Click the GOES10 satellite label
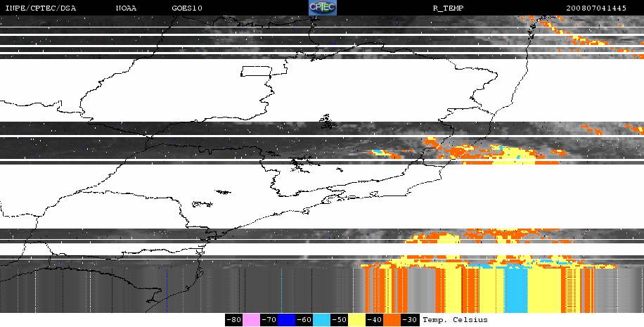 (x=187, y=8)
